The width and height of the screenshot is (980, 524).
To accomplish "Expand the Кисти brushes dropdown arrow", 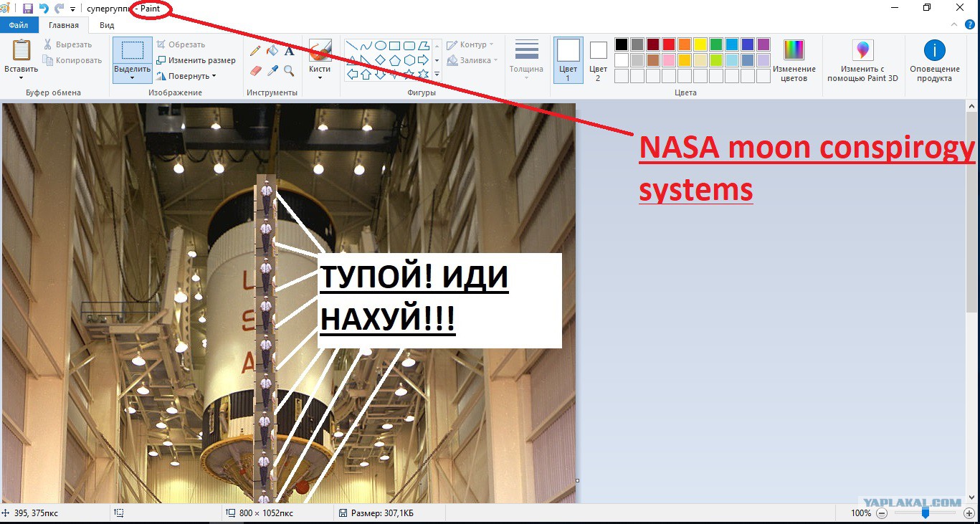I will (320, 77).
